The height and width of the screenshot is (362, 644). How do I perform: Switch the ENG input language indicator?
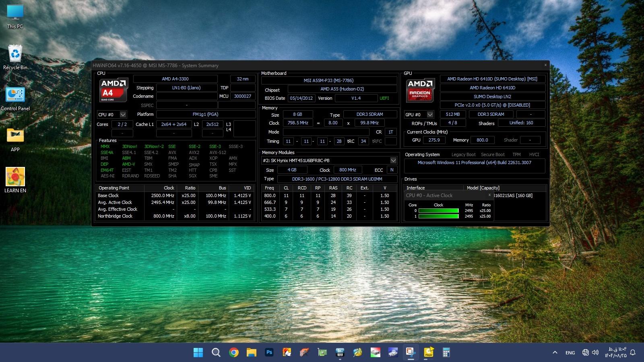click(570, 353)
